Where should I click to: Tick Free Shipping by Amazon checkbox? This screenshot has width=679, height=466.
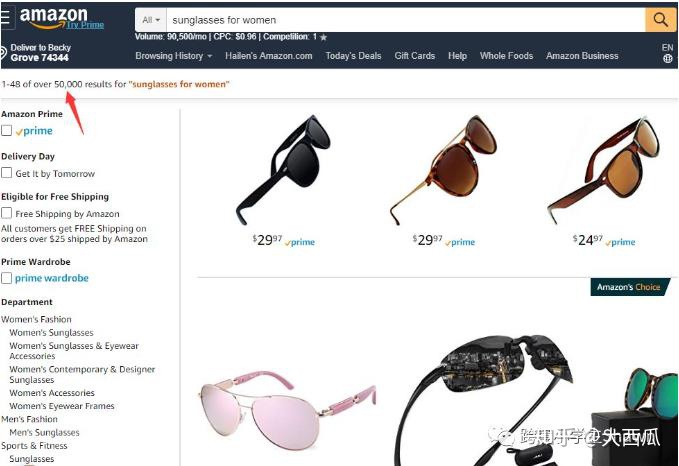pyautogui.click(x=6, y=213)
